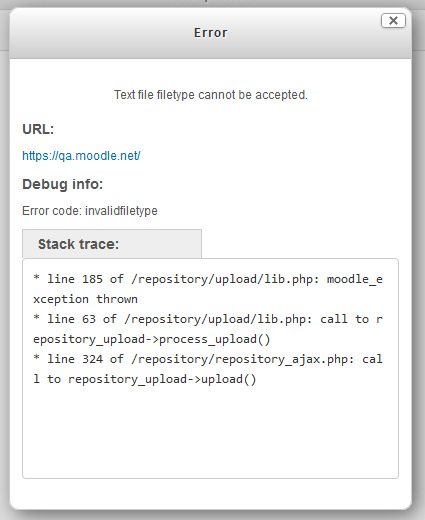Click "repository_upload->upload()" text in trace
The image size is (425, 520).
(162, 379)
